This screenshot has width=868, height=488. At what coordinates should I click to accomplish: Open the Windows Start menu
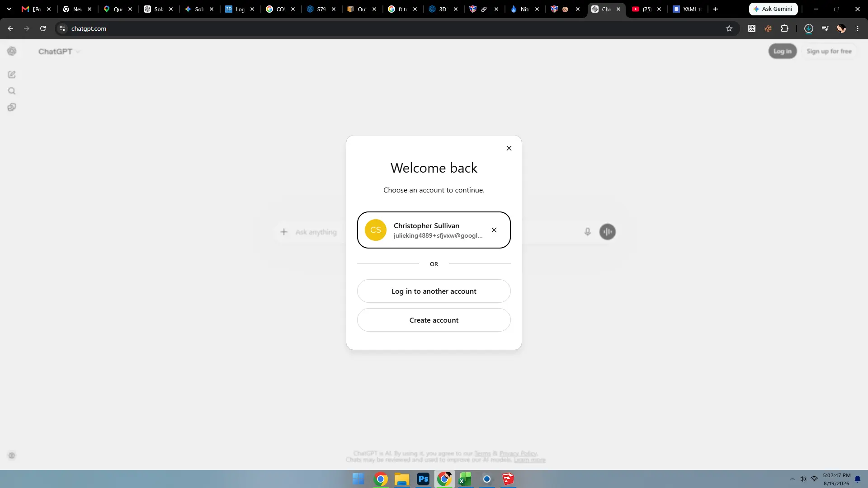(x=359, y=479)
